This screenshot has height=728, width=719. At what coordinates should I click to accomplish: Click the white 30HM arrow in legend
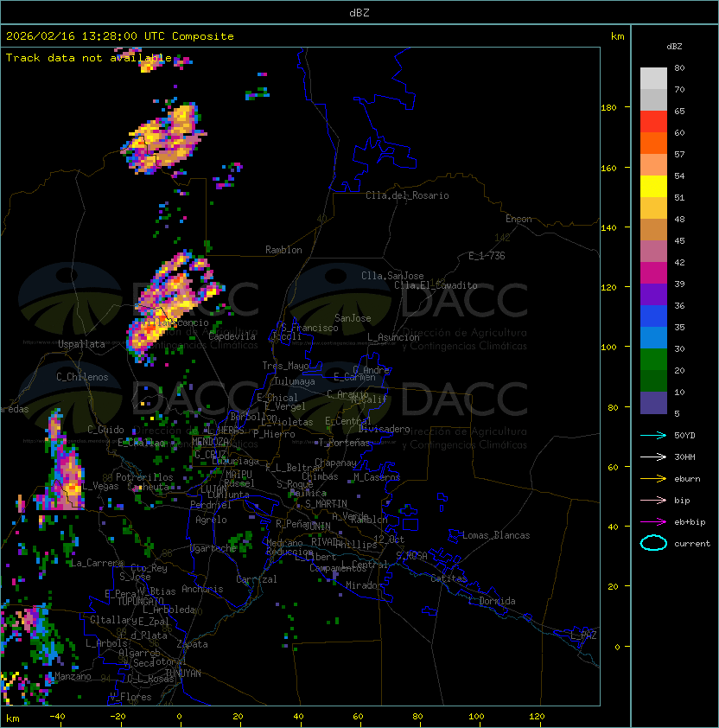click(653, 457)
